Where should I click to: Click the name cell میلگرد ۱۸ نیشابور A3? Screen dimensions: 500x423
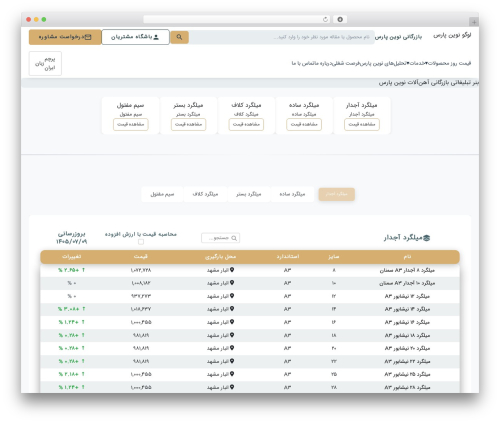coord(407,335)
